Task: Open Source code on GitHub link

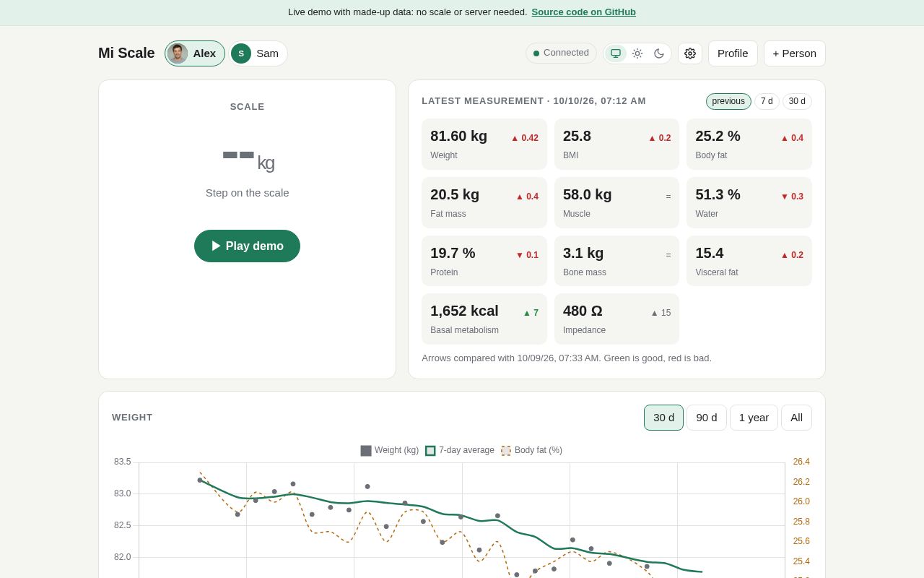Action: pos(583,12)
